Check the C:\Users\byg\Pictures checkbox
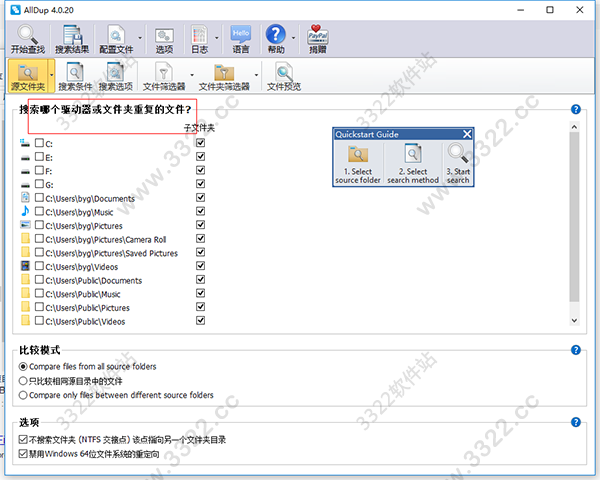 pyautogui.click(x=39, y=225)
